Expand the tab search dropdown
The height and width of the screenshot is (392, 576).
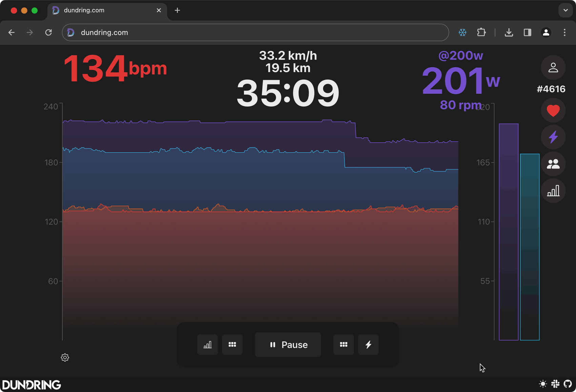565,10
